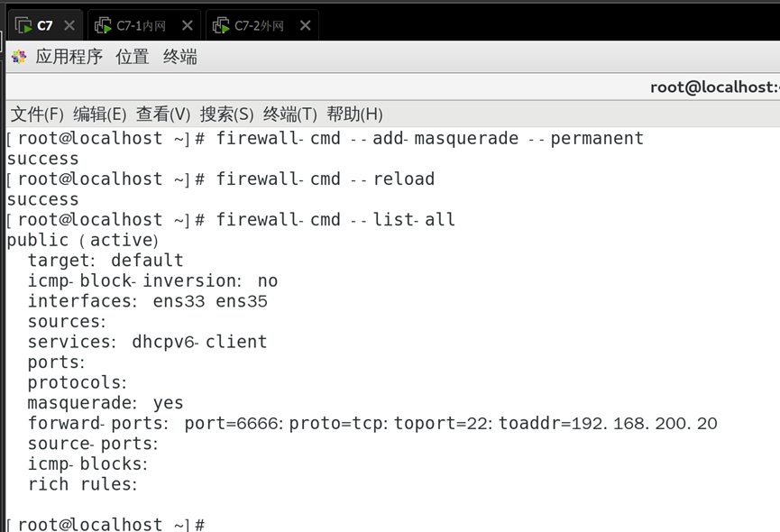Open the 帮助(H) help menu
780x532 pixels.
[354, 115]
